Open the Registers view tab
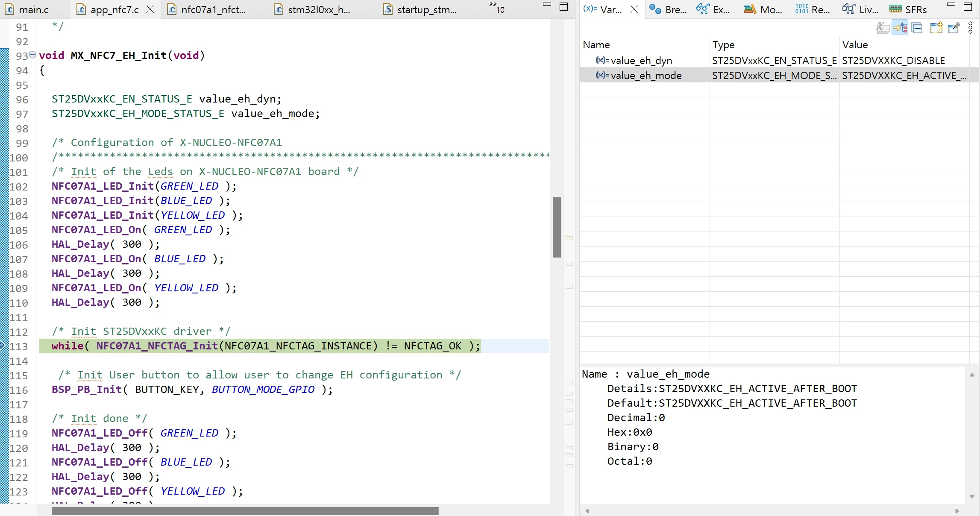The width and height of the screenshot is (980, 516). 813,9
